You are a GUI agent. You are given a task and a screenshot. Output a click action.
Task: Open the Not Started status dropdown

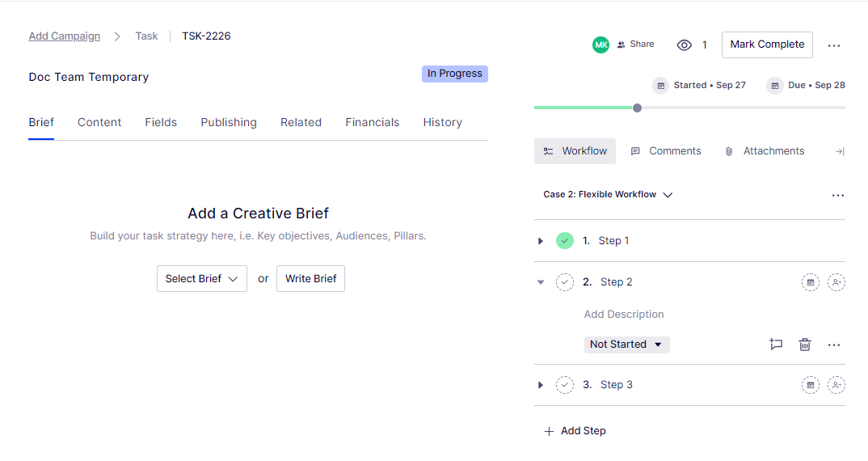click(626, 345)
